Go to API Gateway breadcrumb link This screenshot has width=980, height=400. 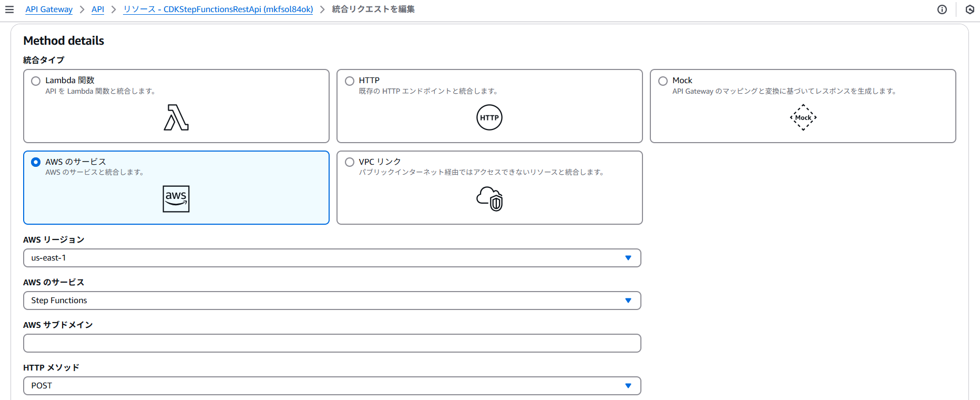49,9
